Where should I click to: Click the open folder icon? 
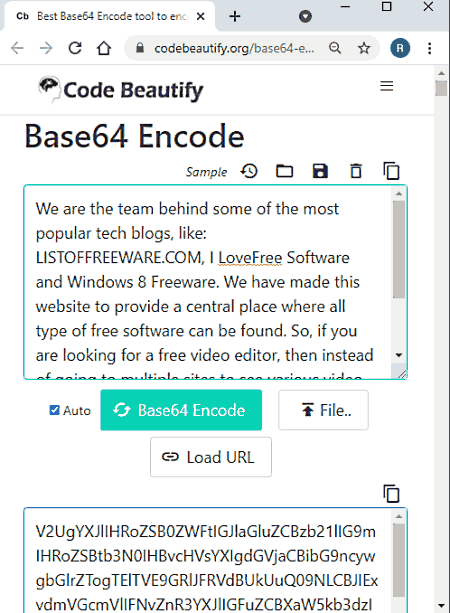(284, 171)
